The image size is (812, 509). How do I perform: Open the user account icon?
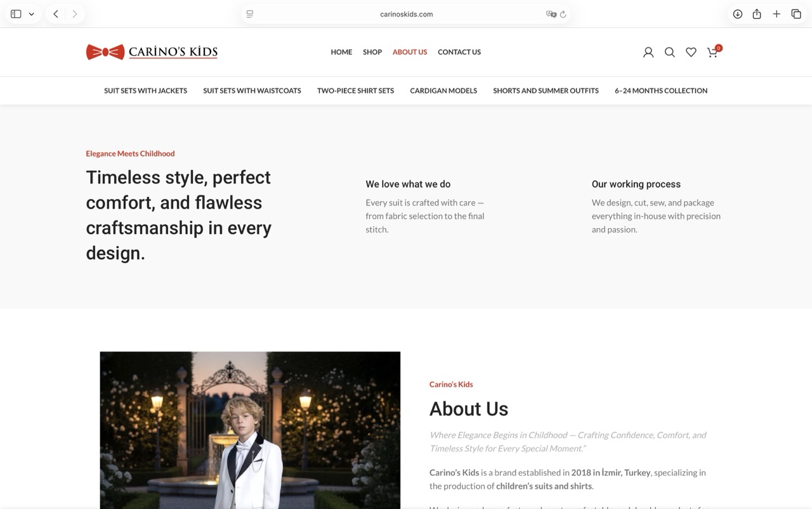(x=648, y=53)
